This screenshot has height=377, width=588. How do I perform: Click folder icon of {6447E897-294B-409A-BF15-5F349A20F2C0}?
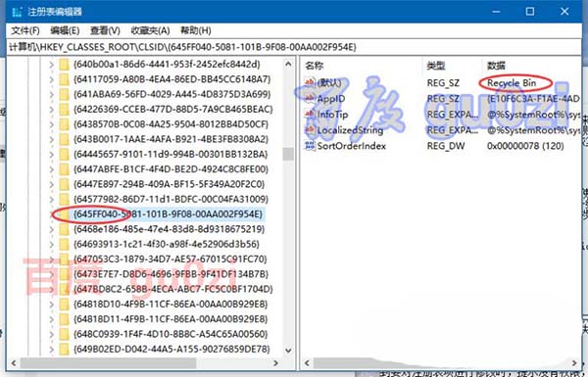65,184
